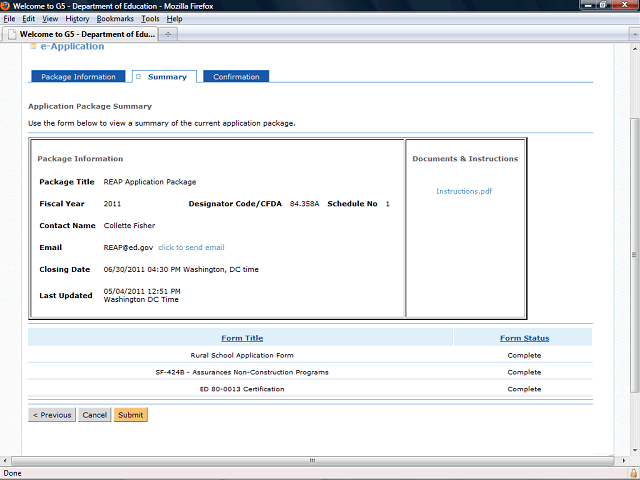Open the Bookmarks menu
This screenshot has width=640, height=480.
pos(115,19)
